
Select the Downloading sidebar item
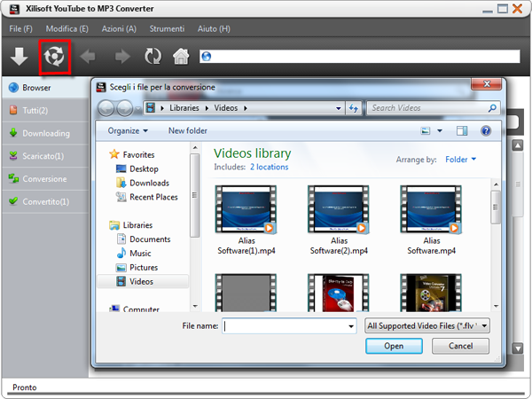(x=45, y=133)
